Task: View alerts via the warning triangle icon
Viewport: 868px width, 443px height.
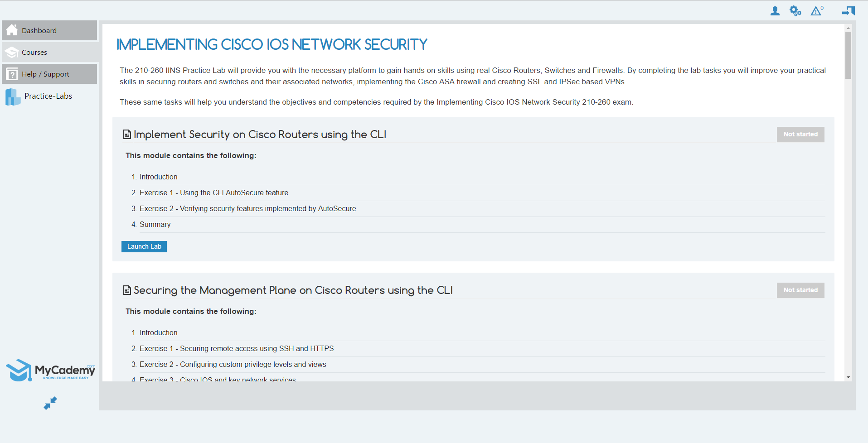Action: tap(816, 10)
